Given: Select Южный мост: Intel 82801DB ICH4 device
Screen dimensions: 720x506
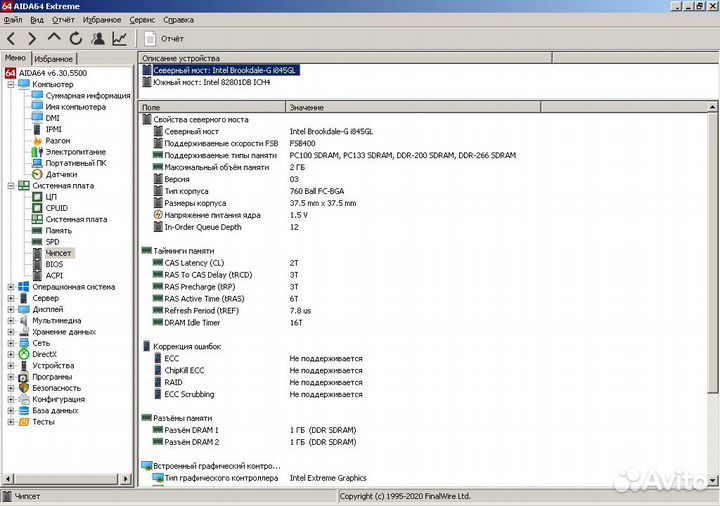Looking at the screenshot, I should pos(211,82).
